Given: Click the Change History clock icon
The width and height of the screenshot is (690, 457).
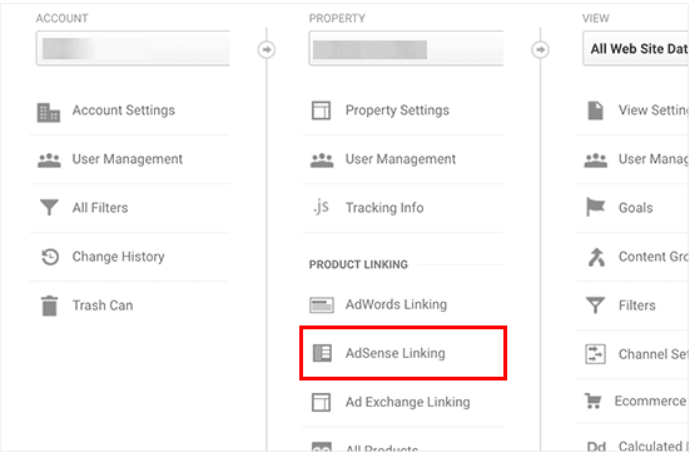Looking at the screenshot, I should (x=50, y=256).
